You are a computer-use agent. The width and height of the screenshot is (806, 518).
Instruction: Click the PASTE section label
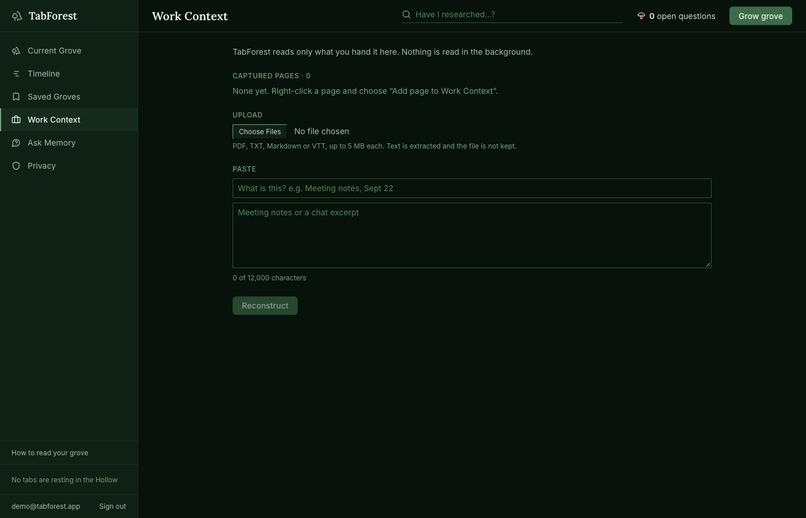(244, 169)
